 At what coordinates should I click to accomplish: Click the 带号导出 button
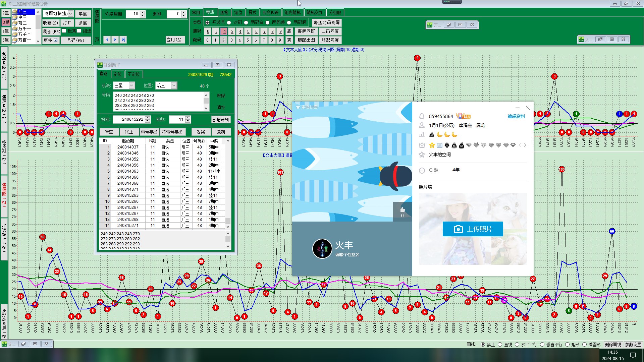pos(149,132)
